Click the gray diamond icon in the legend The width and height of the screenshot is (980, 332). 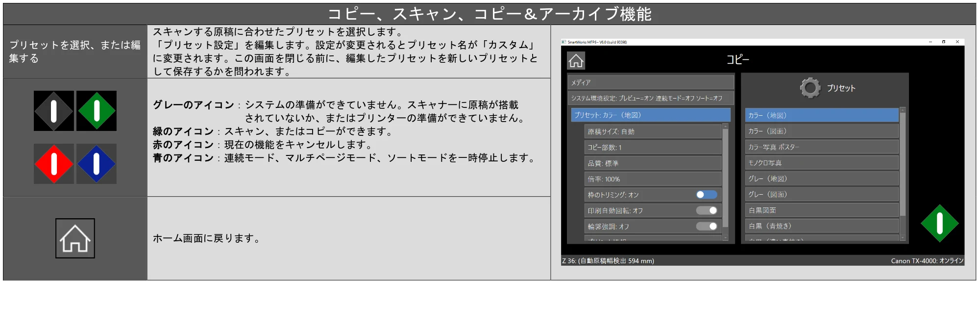tap(54, 111)
